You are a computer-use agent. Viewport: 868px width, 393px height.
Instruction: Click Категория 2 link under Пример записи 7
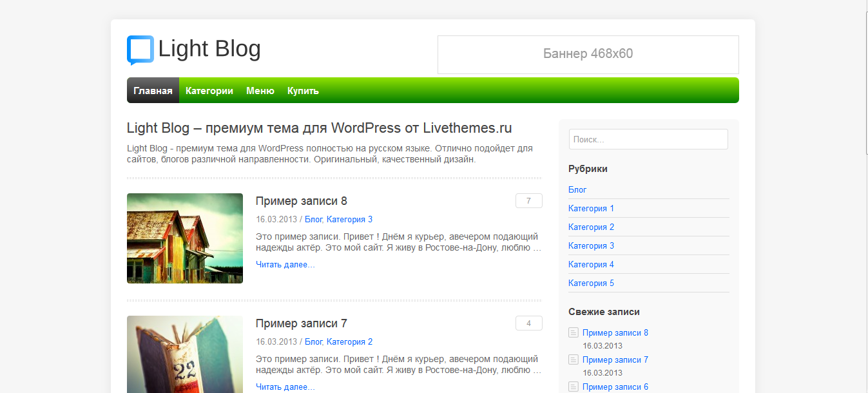point(349,341)
